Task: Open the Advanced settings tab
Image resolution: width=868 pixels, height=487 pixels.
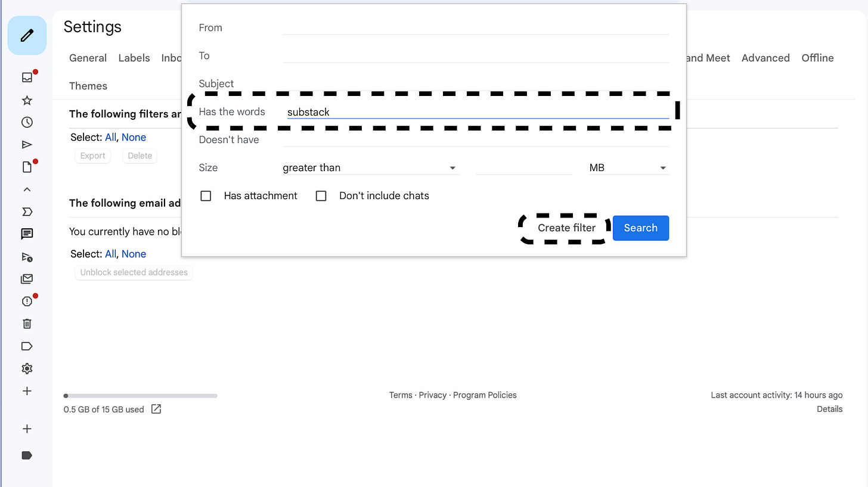Action: tap(765, 58)
